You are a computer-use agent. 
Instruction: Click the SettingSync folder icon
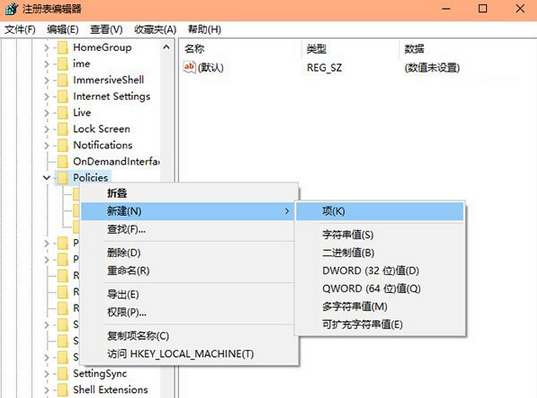(62, 373)
